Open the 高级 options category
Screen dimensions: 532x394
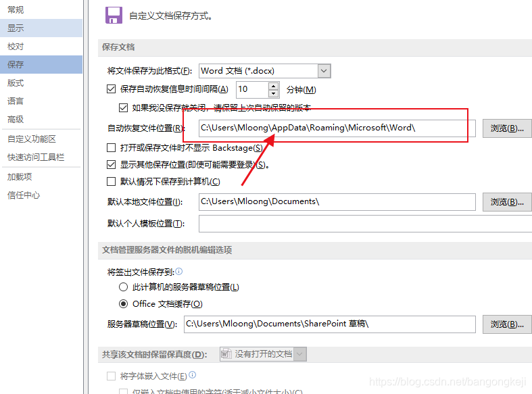coord(41,120)
